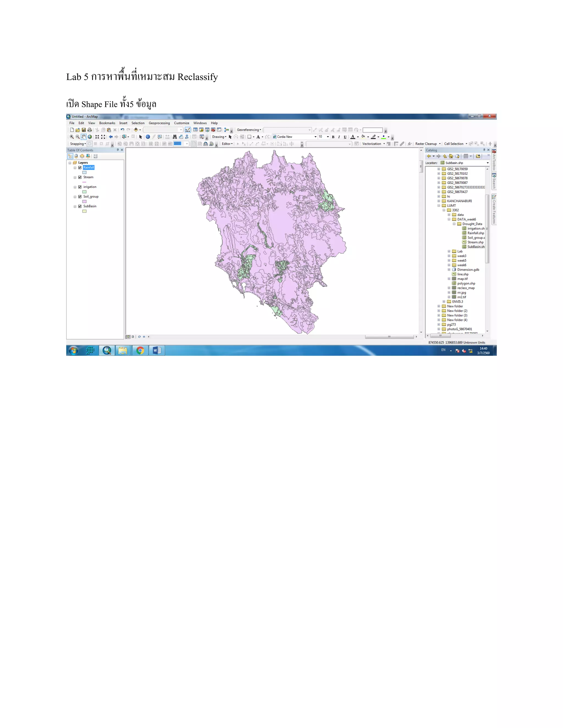Select Stream.shp in the Catalog tree
The width and height of the screenshot is (563, 728).
pyautogui.click(x=475, y=242)
